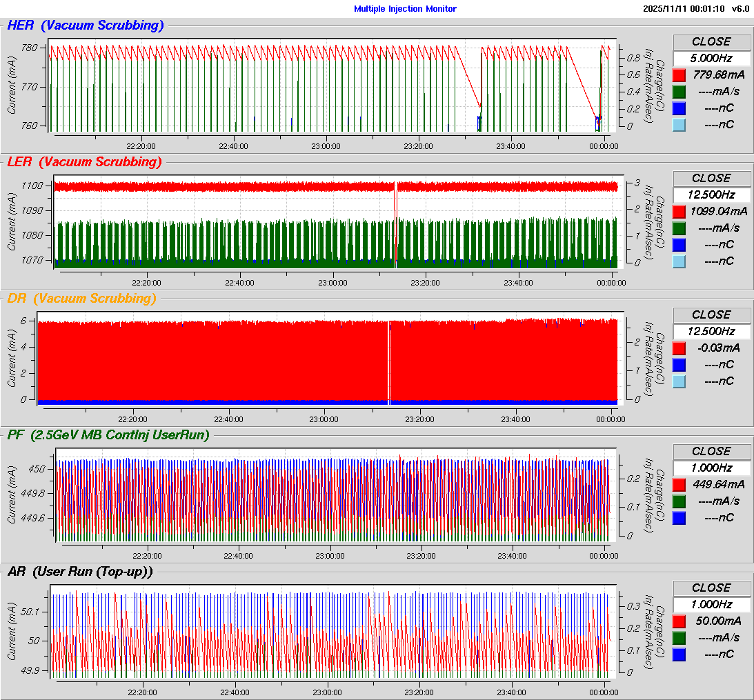Click the HER light blue nC swatch
Image resolution: width=754 pixels, height=700 pixels.
point(679,125)
